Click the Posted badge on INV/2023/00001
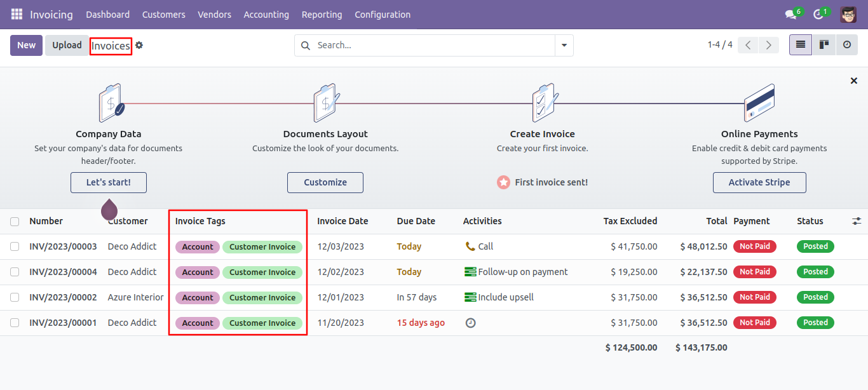This screenshot has width=868, height=390. click(815, 323)
